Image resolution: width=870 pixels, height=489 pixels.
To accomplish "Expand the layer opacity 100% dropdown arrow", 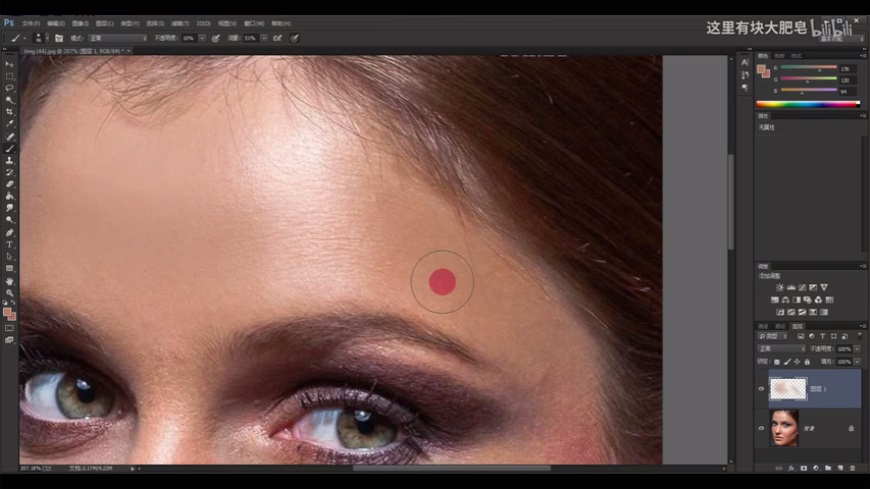I will tap(856, 349).
